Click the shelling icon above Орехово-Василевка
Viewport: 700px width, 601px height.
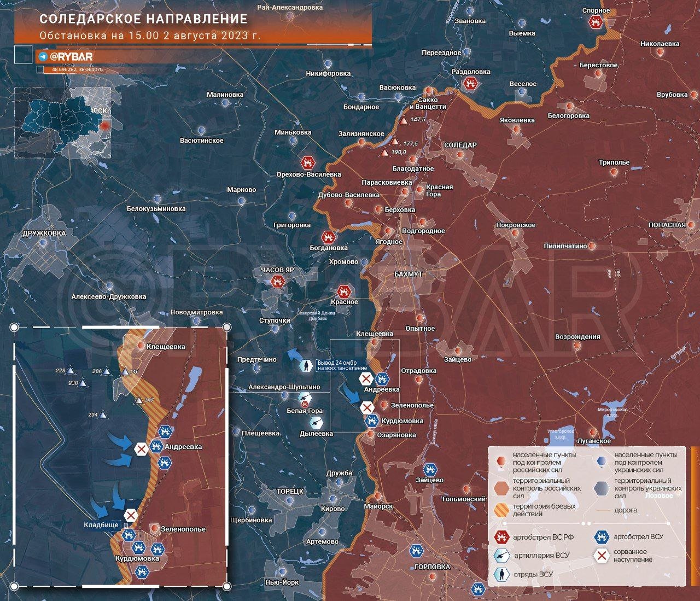tap(308, 163)
